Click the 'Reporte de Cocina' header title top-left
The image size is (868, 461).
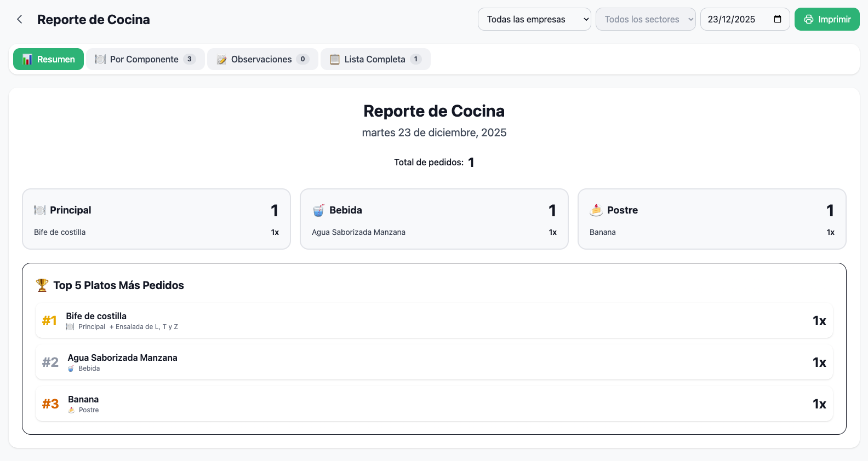[94, 20]
